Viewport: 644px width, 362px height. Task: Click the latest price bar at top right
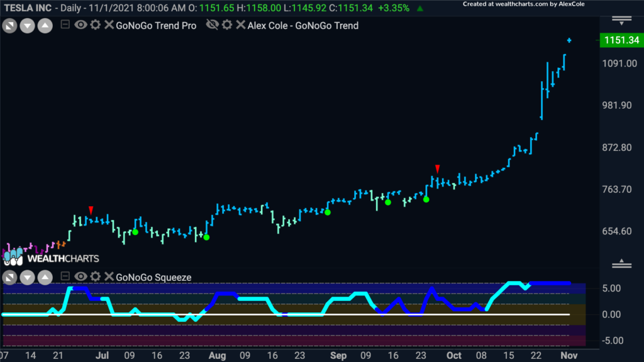(569, 40)
